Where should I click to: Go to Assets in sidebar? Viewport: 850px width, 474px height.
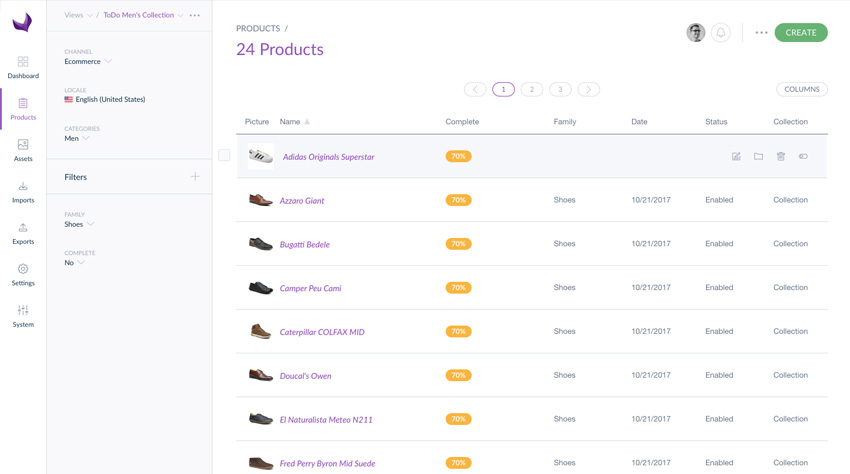[23, 150]
